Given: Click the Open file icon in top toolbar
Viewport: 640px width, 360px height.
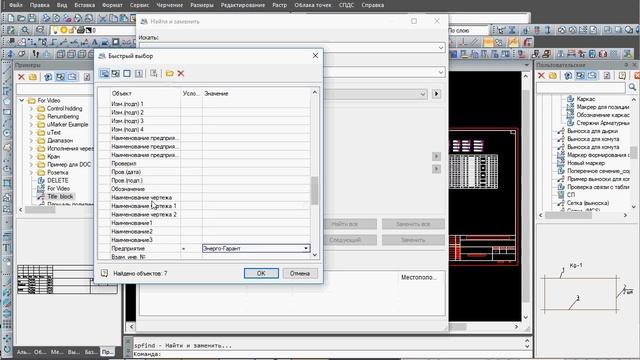Looking at the screenshot, I should coord(21,18).
